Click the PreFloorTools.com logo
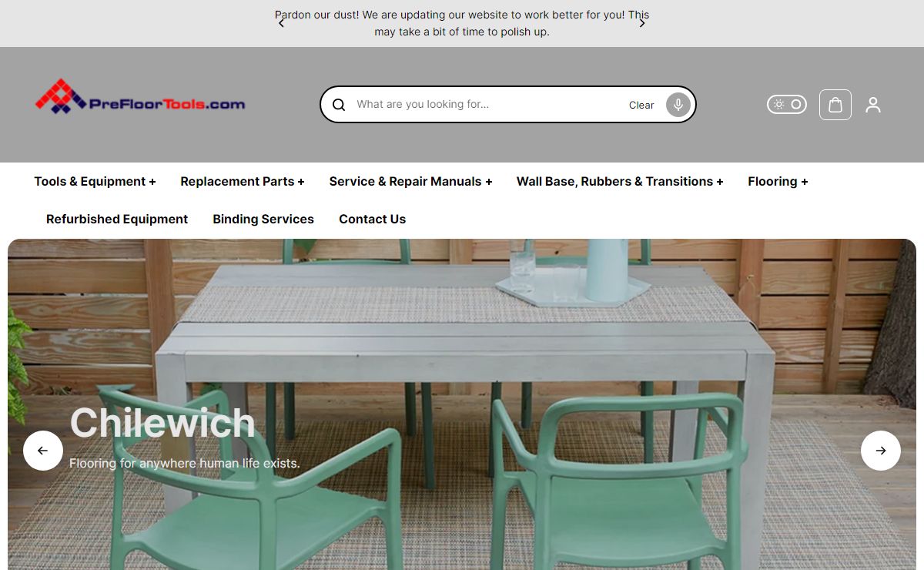This screenshot has height=570, width=924. [140, 97]
